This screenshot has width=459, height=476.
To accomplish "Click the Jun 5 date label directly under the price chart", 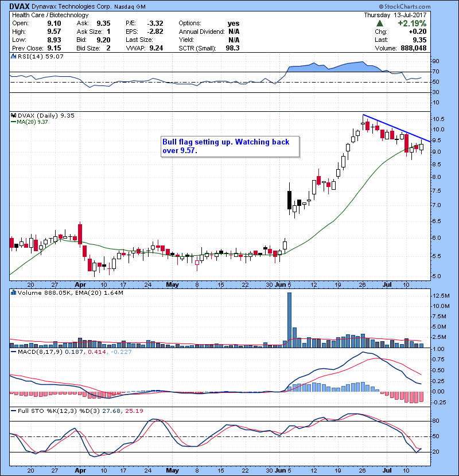I will pyautogui.click(x=283, y=285).
